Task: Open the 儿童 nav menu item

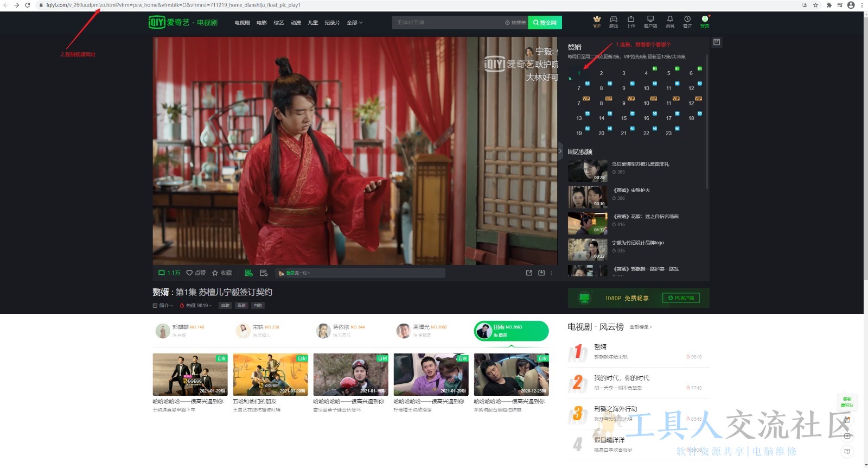Action: (313, 23)
